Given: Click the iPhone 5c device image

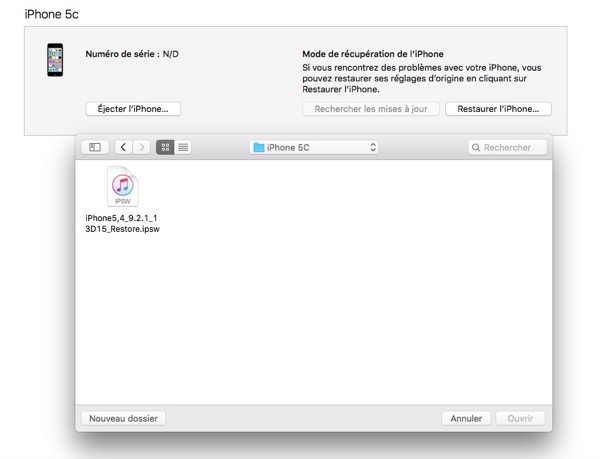Looking at the screenshot, I should [x=55, y=60].
